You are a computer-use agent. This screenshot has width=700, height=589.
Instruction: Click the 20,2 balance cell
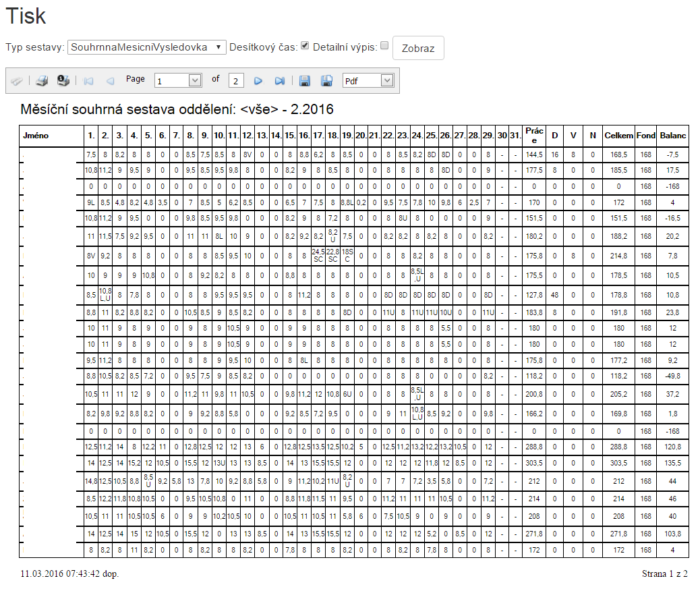[673, 236]
